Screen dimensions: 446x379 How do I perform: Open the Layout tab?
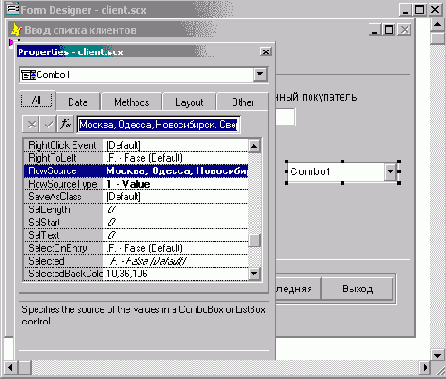click(x=189, y=102)
